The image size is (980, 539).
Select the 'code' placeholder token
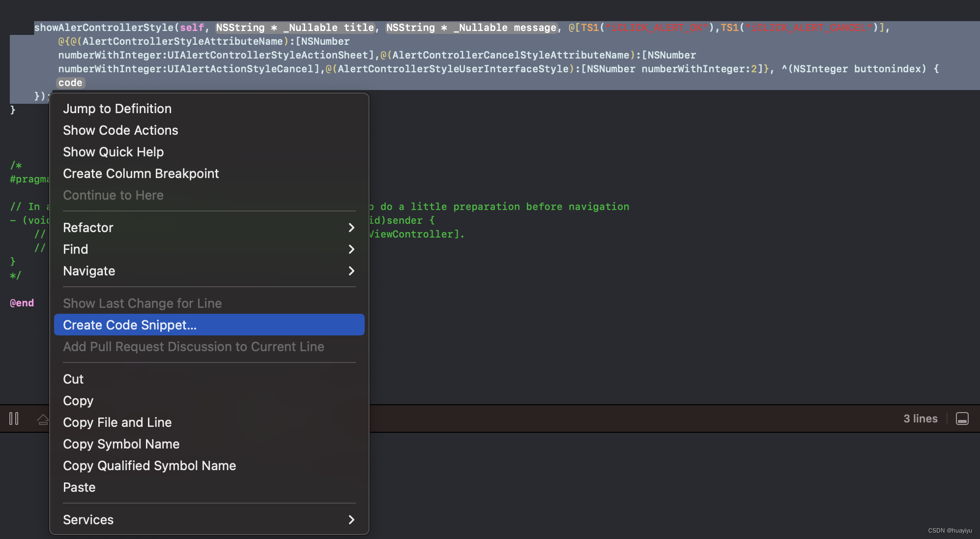pyautogui.click(x=70, y=83)
